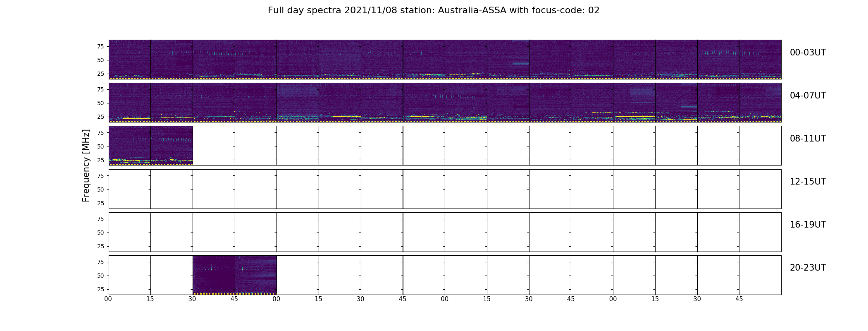The height and width of the screenshot is (331, 868).
Task: Select the "00-03UT" row label
Action: (808, 53)
